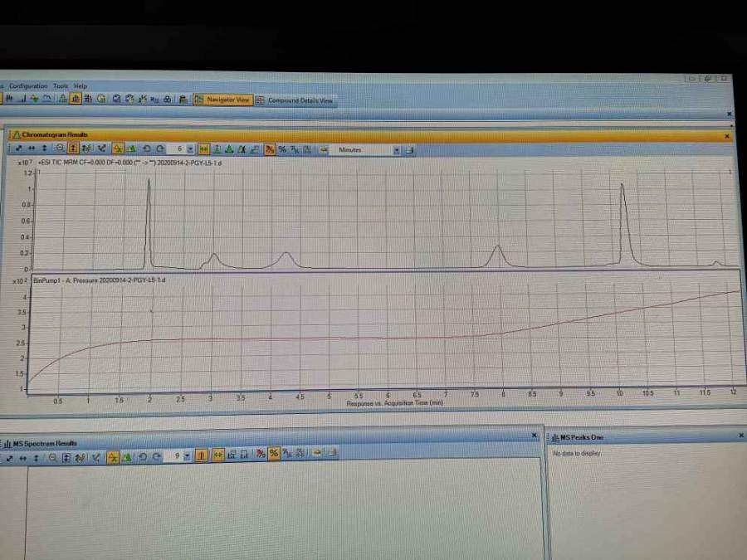Close the MS Peaks One panel
747x560 pixels.
741,436
